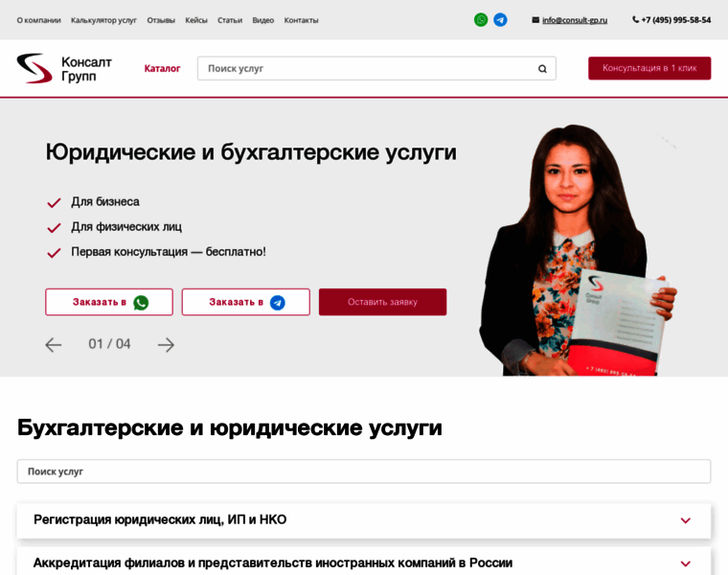Open 'Калькулятор услуг' menu item
The width and height of the screenshot is (728, 575).
coord(103,20)
